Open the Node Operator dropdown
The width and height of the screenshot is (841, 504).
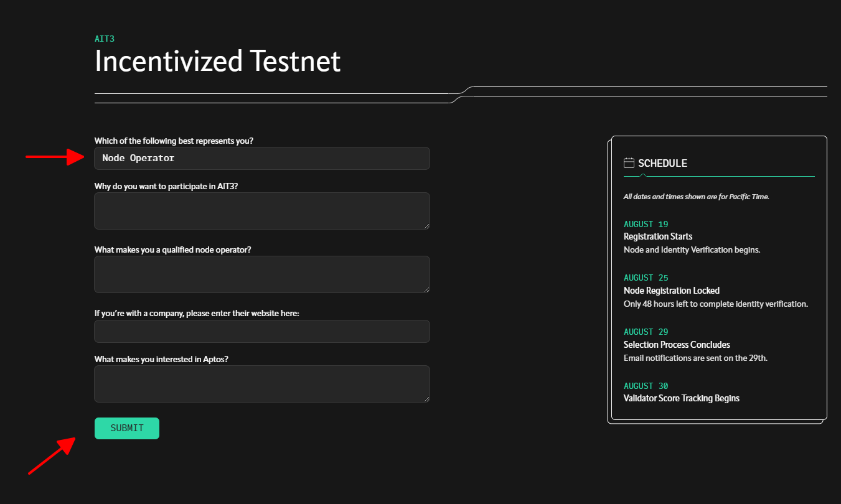pyautogui.click(x=261, y=158)
